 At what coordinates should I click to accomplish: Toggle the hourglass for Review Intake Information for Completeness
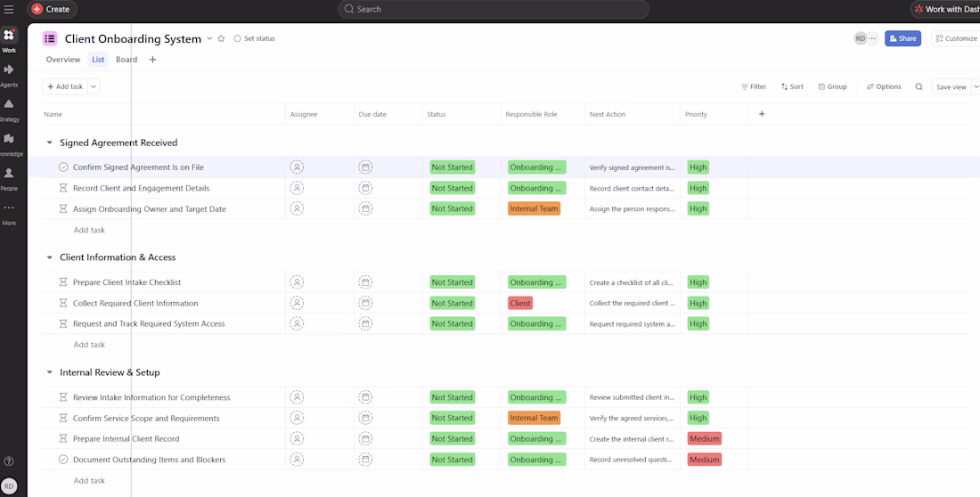coord(62,397)
